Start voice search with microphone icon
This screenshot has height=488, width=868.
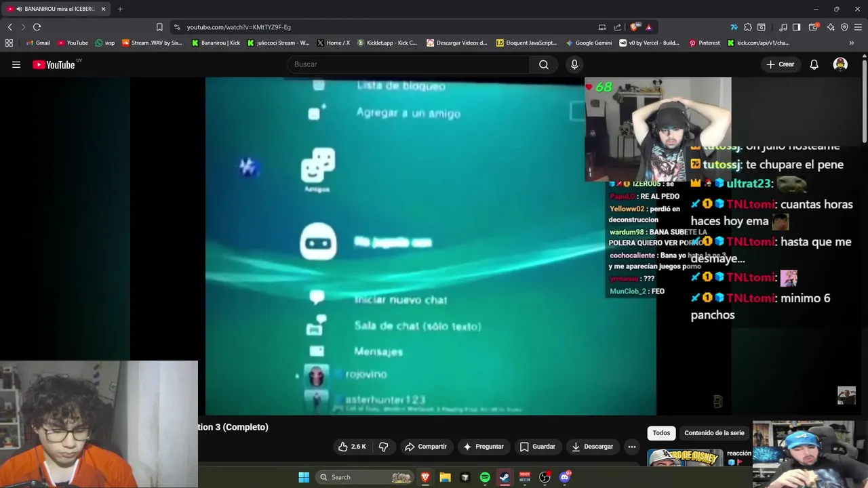point(574,64)
